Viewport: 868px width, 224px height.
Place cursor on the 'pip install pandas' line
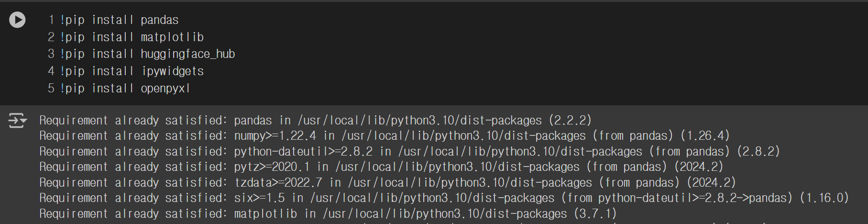(119, 20)
